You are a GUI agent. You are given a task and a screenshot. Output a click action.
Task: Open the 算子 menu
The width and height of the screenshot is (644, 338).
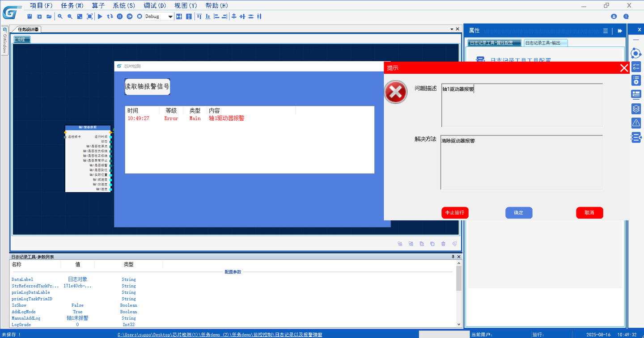[98, 5]
